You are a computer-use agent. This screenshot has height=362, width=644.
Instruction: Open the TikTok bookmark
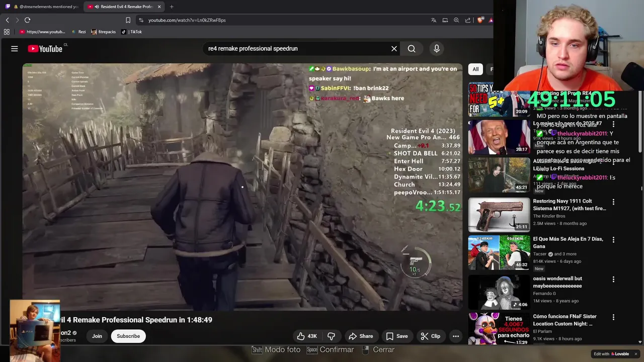point(132,32)
